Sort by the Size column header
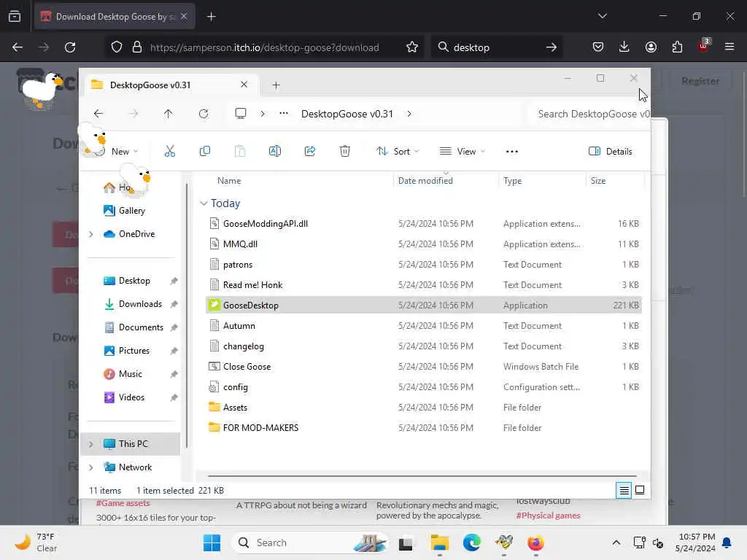The height and width of the screenshot is (560, 747). [598, 181]
